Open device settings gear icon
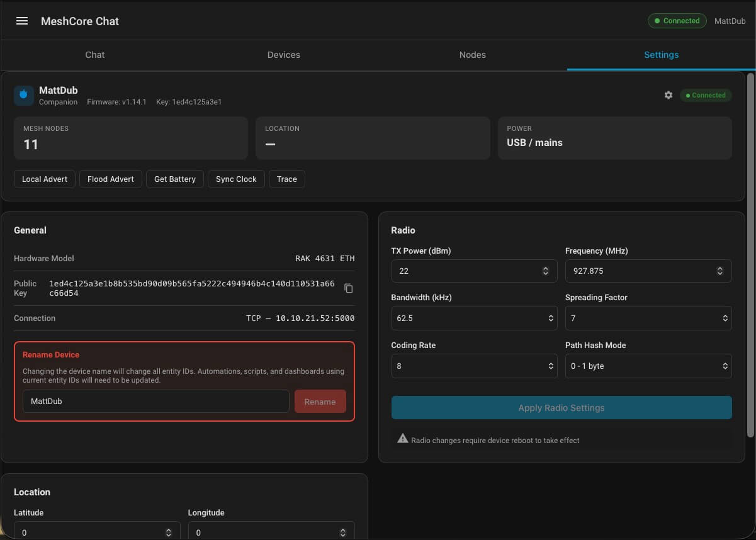 [669, 95]
